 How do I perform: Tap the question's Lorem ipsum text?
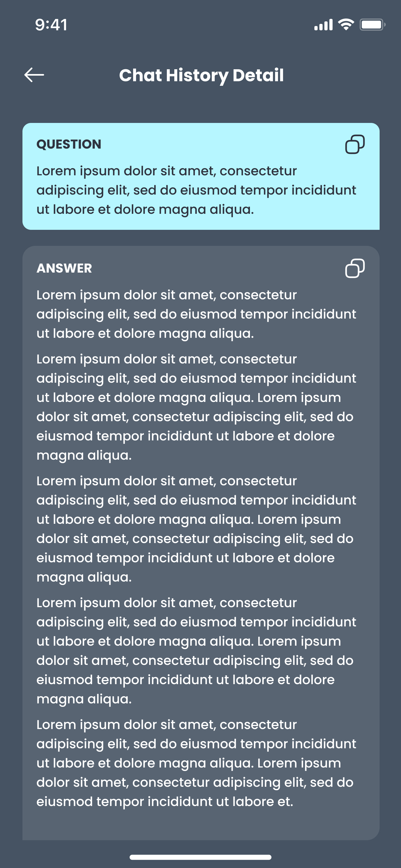(196, 190)
